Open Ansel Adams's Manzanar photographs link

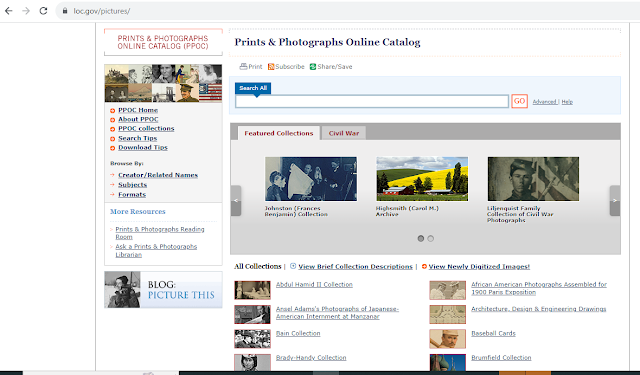[337, 313]
